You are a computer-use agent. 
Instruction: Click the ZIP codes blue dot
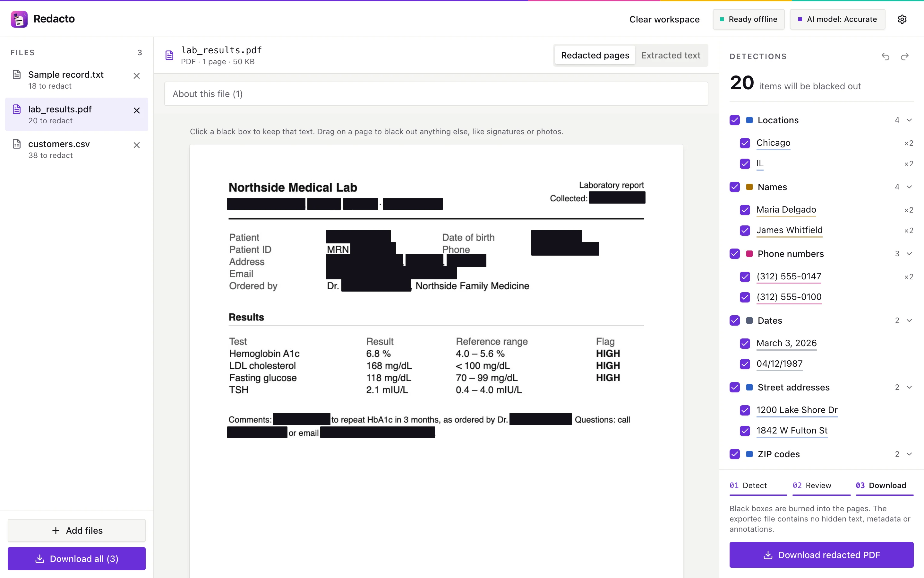click(749, 454)
